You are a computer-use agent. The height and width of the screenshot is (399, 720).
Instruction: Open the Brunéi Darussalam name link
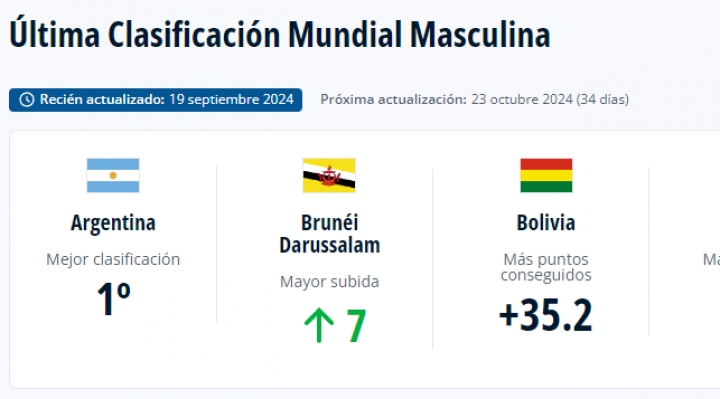coord(330,234)
